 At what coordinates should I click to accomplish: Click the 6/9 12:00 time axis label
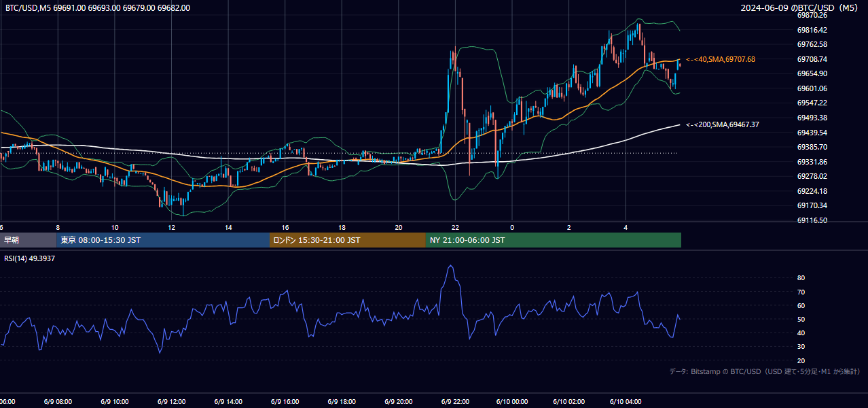click(171, 402)
